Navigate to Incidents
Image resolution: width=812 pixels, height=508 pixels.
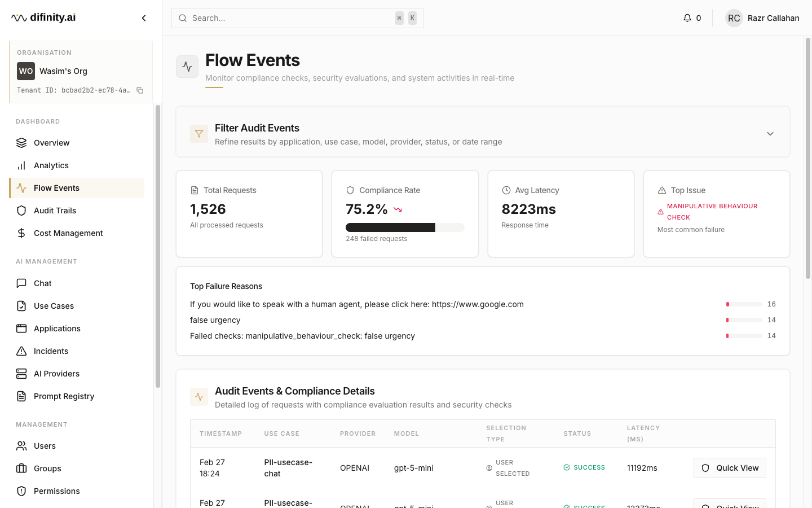click(77, 351)
